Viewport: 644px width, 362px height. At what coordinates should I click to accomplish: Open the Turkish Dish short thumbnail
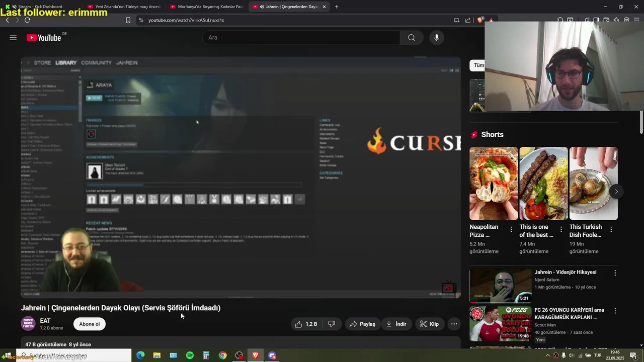pyautogui.click(x=594, y=184)
